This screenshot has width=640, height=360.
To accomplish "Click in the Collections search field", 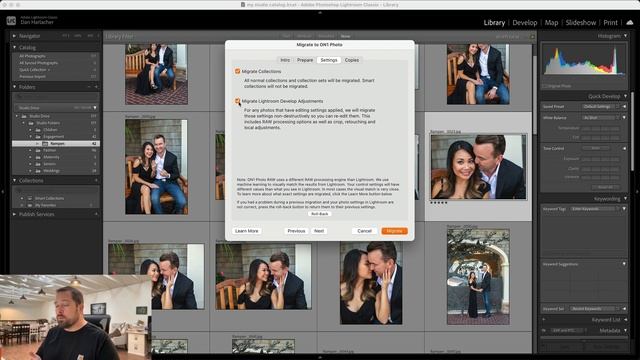I will click(x=56, y=190).
